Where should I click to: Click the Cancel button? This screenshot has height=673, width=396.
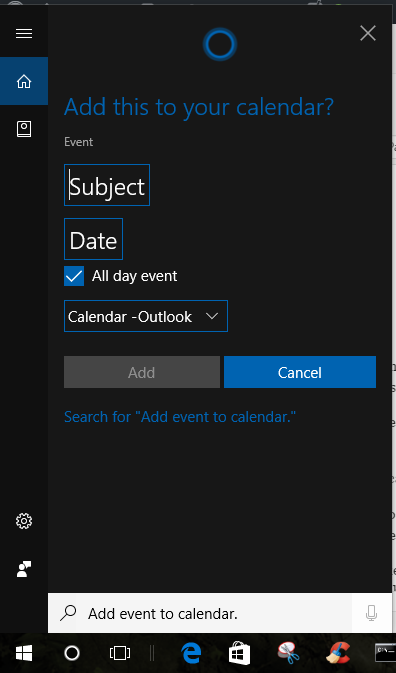(x=300, y=372)
